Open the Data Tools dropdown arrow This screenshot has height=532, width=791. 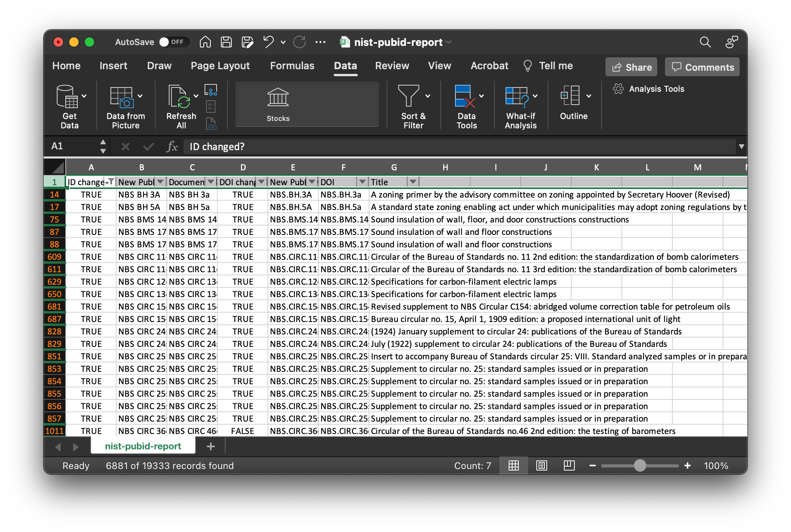pyautogui.click(x=481, y=96)
